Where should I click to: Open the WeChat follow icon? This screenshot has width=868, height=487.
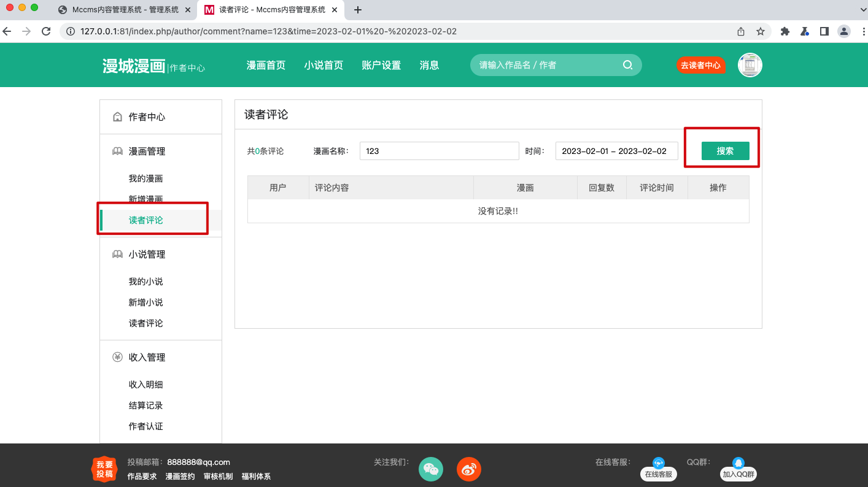430,469
